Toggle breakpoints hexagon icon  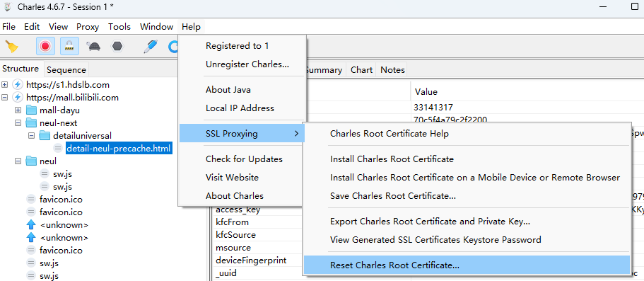117,46
